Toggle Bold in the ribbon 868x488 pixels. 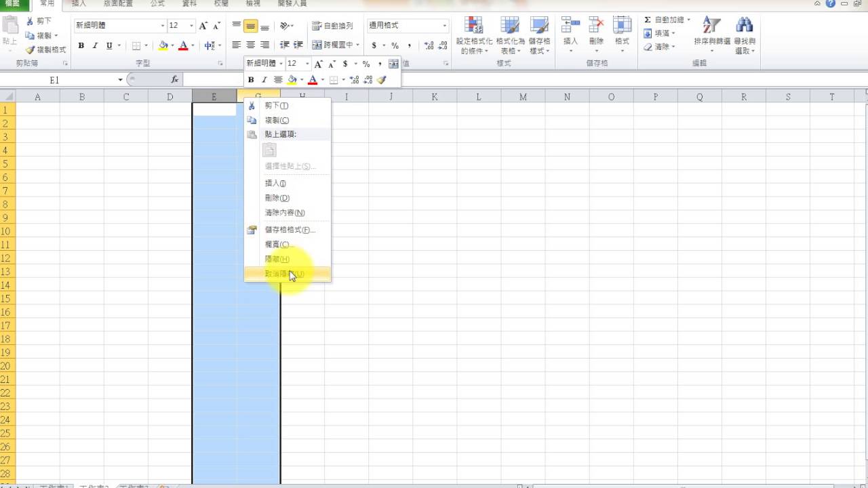[x=81, y=46]
